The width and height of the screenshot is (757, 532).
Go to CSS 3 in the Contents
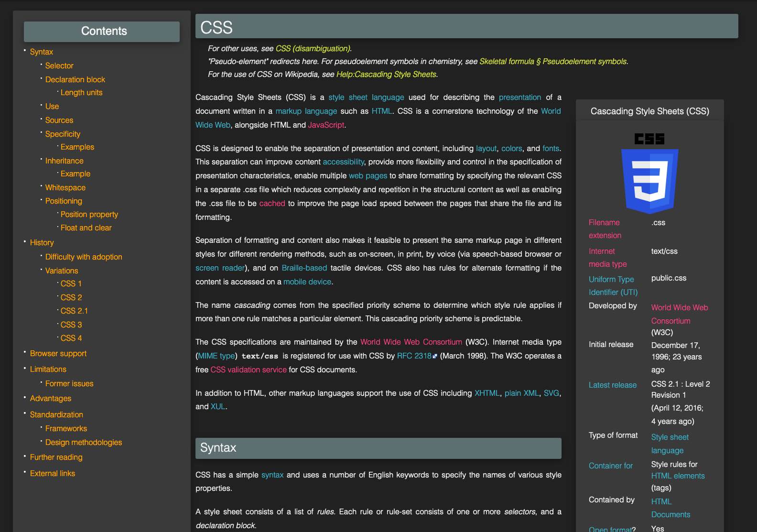coord(71,325)
